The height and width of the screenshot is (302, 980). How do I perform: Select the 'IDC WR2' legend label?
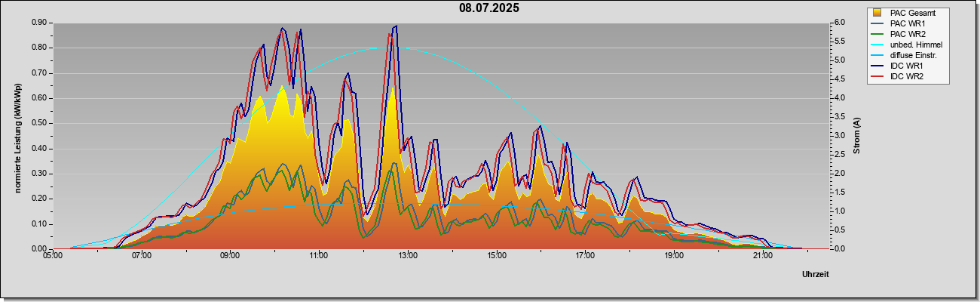907,76
